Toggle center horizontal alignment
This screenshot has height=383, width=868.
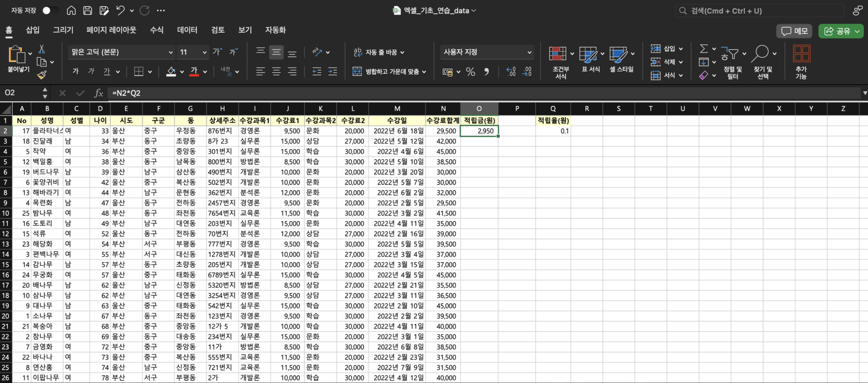276,71
